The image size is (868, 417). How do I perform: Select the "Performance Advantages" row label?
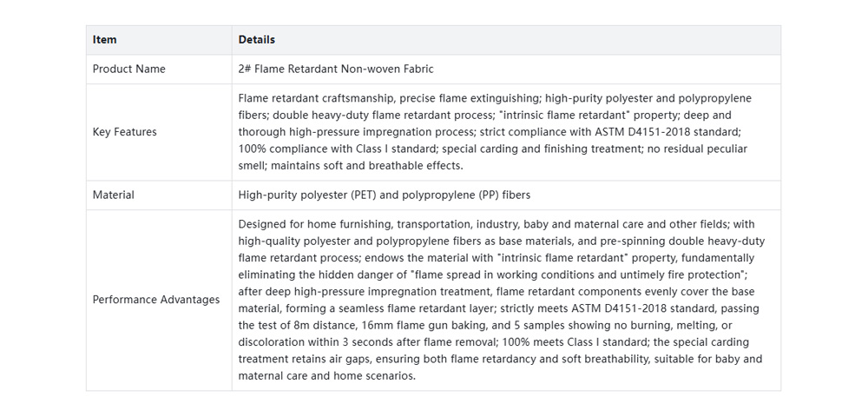point(156,300)
